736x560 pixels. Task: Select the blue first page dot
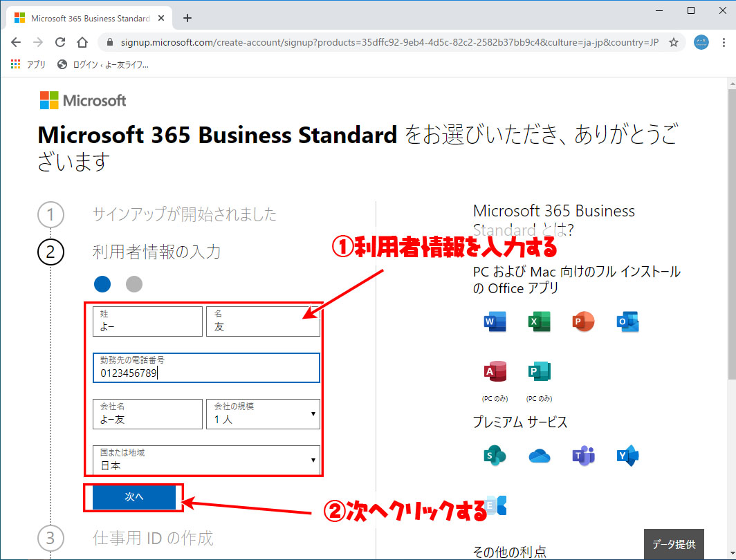[102, 283]
